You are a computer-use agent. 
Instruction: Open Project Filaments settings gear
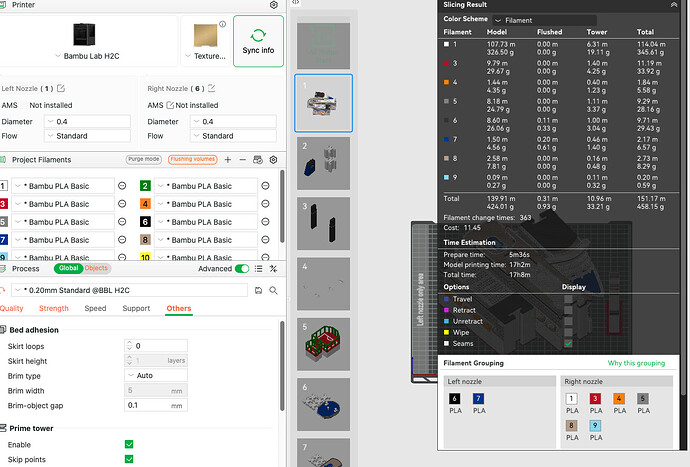273,160
